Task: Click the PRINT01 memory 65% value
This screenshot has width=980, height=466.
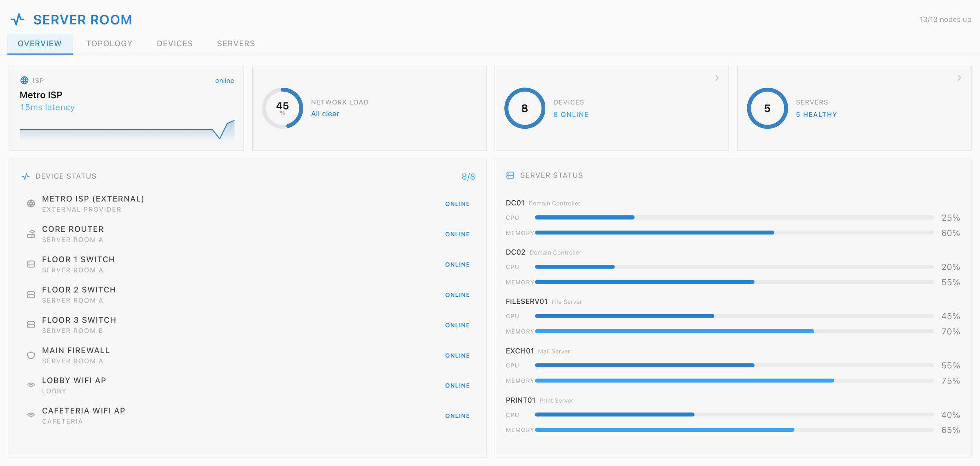Action: tap(951, 430)
